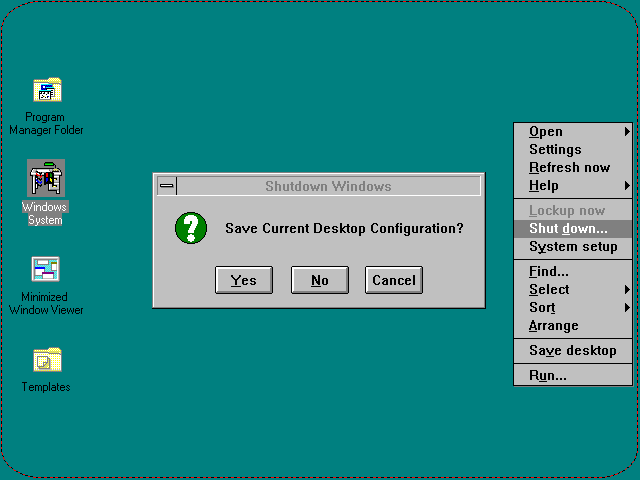The image size is (640, 480).
Task: Click the Windows System label text
Action: click(45, 213)
